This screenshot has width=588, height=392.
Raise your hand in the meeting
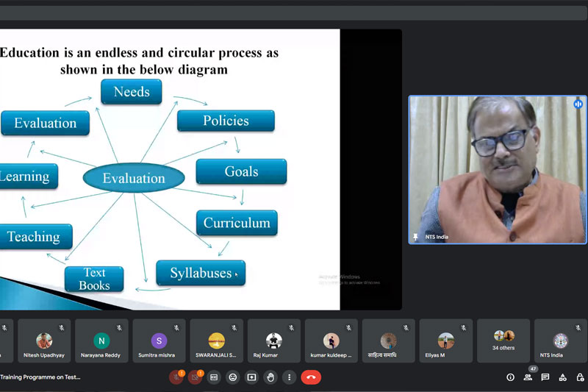pyautogui.click(x=270, y=377)
